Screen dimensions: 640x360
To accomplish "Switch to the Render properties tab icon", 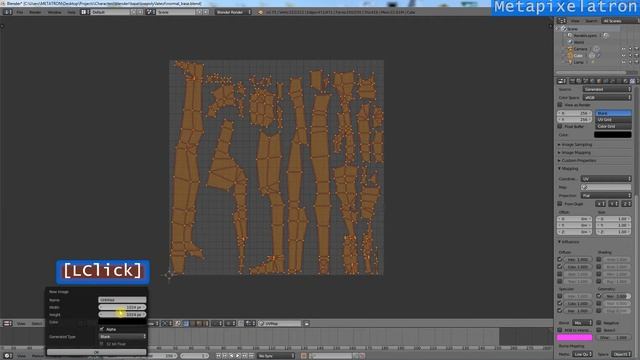I will point(572,81).
